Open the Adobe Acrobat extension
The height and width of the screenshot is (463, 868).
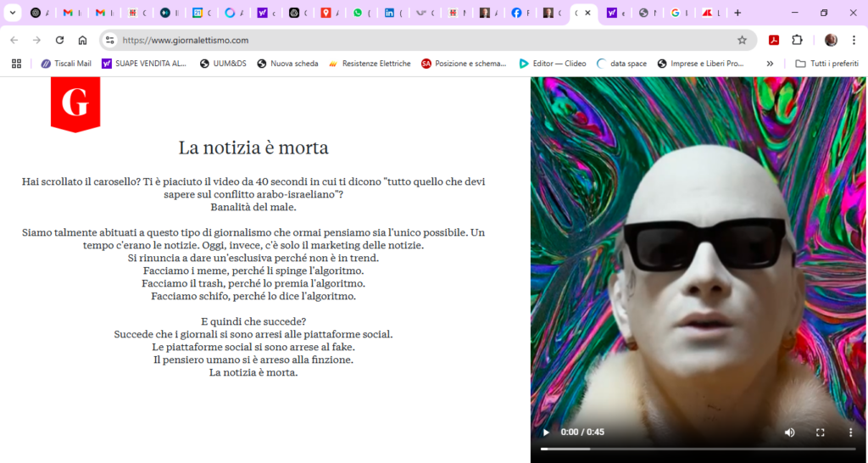coord(773,40)
